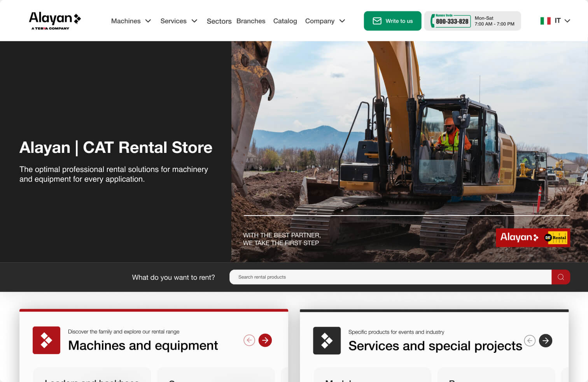Click the black next arrow for Services

(x=546, y=341)
